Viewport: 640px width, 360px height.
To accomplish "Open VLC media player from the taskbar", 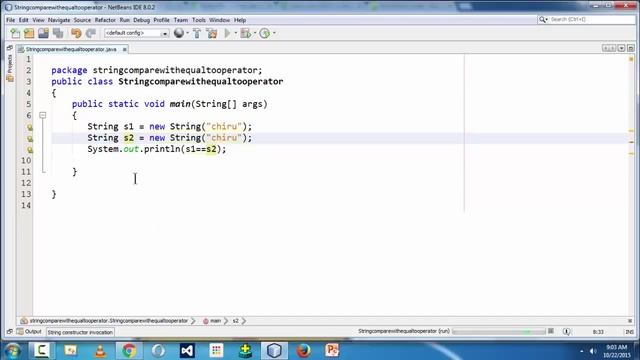I will [100, 351].
